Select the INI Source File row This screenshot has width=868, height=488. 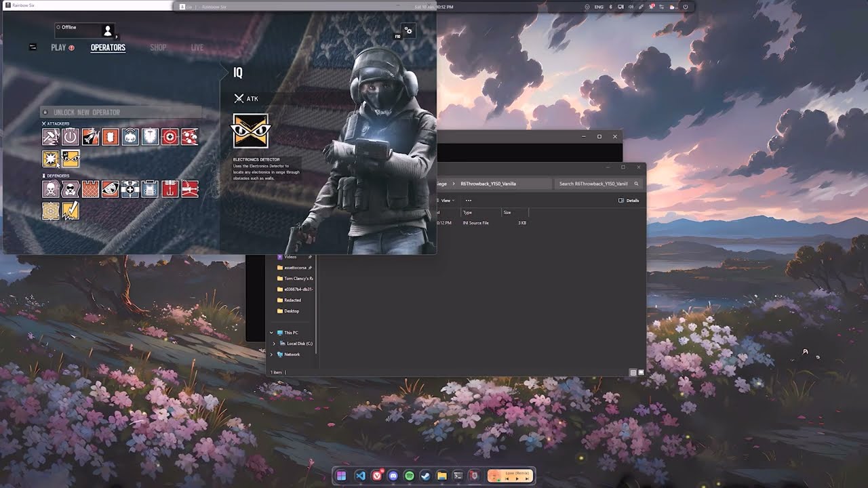point(483,223)
